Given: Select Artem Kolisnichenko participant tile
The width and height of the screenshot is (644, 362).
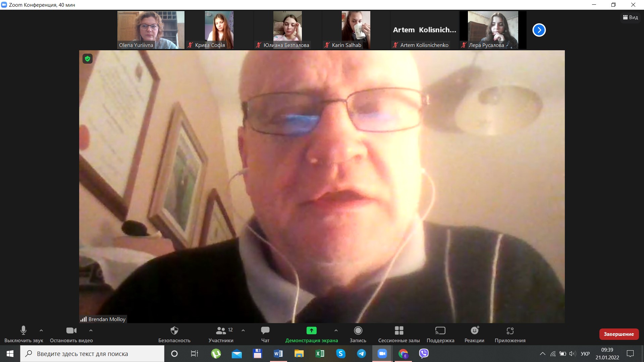Looking at the screenshot, I should click(x=424, y=30).
